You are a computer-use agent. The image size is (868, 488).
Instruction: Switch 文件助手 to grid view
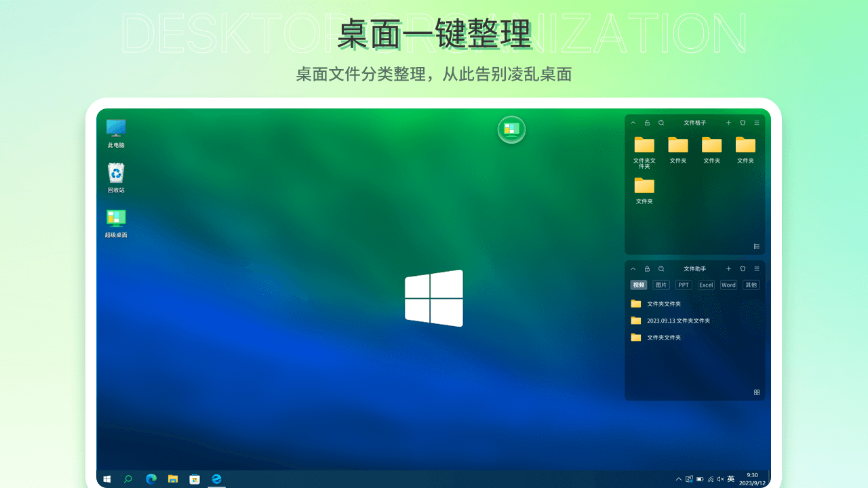[757, 392]
